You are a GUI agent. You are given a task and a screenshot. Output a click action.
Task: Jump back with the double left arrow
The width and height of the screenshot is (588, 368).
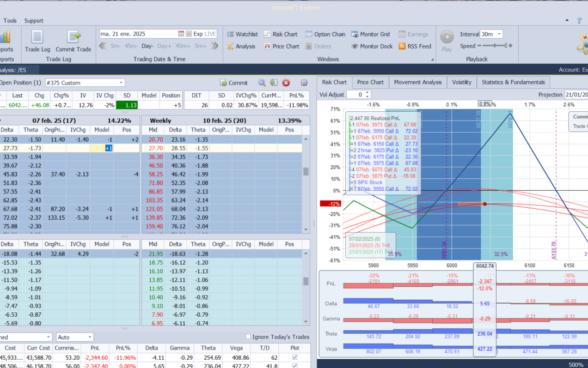click(103, 46)
